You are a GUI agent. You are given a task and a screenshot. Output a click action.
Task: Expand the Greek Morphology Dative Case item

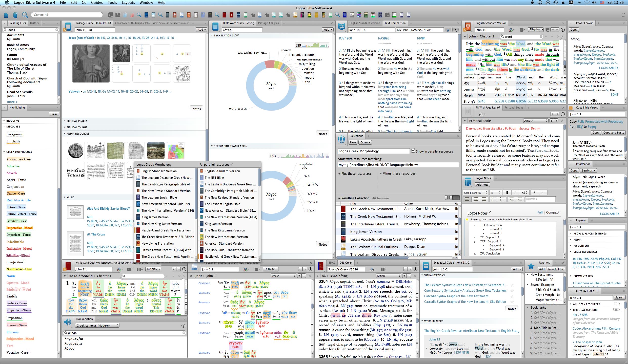pyautogui.click(x=4, y=193)
